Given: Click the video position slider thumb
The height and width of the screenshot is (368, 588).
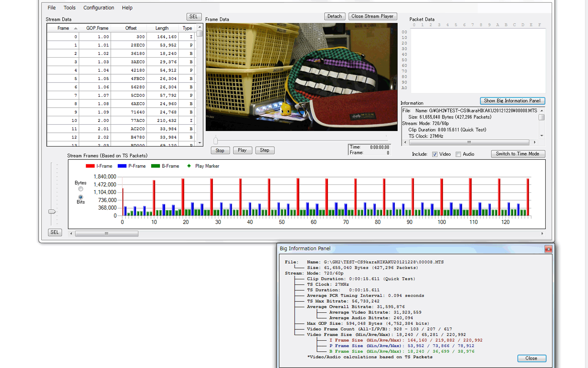Looking at the screenshot, I should pyautogui.click(x=216, y=140).
